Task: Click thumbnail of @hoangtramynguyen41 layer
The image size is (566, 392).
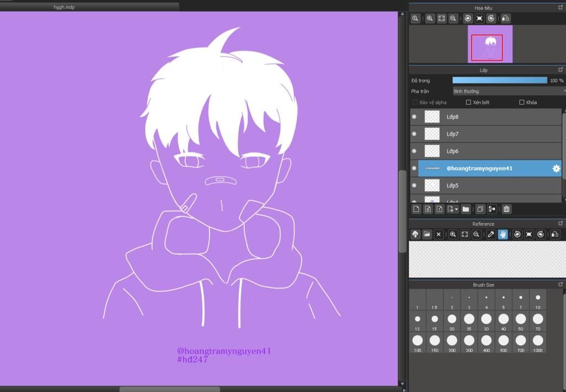Action: pos(432,168)
